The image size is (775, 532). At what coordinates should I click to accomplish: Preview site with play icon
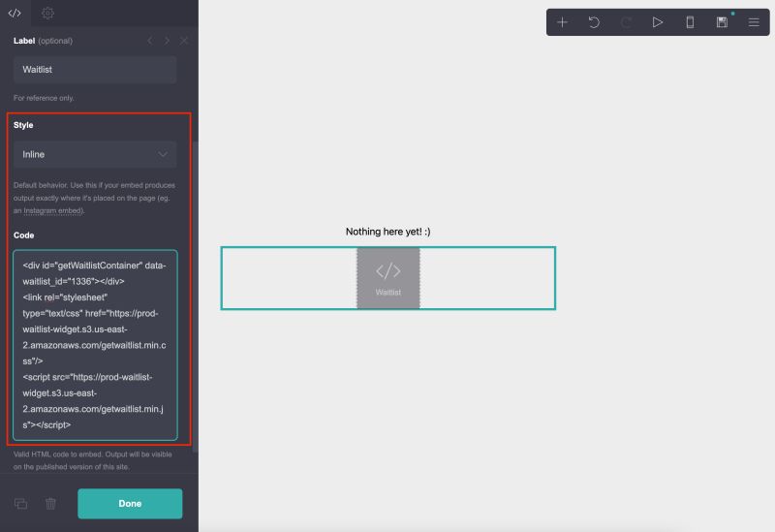coord(658,22)
